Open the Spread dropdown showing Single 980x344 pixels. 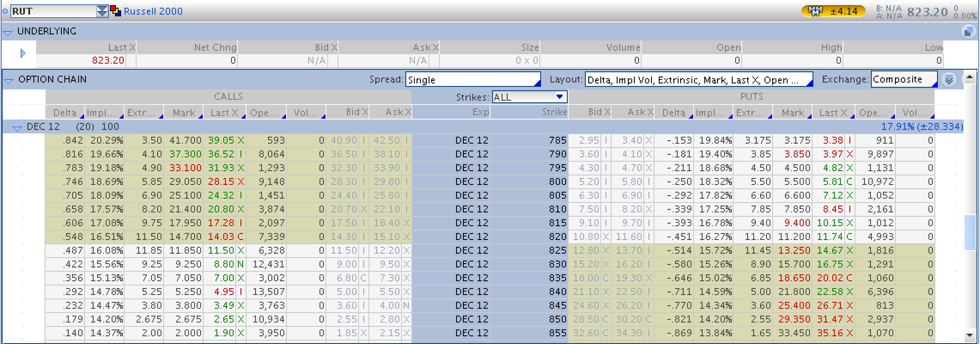pos(472,80)
